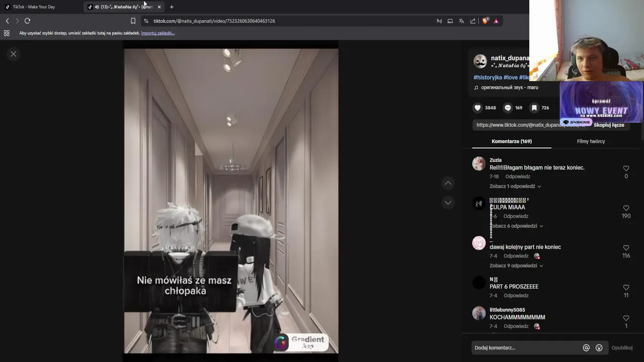
Task: Click 'Skopiuj łącze' to copy the link
Action: point(609,125)
